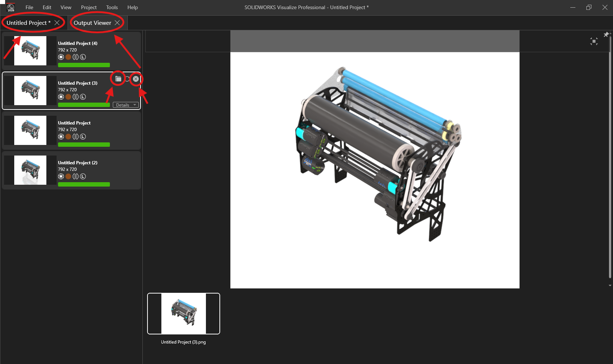Screen dimensions: 613x364
Task: Click the orange rings icon on Untitled Project (2)
Action: 68,176
